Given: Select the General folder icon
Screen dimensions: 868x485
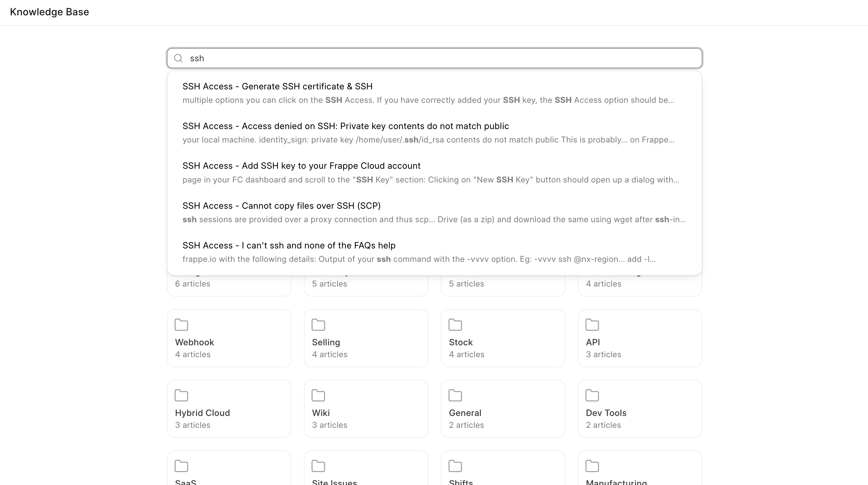Looking at the screenshot, I should (x=455, y=395).
